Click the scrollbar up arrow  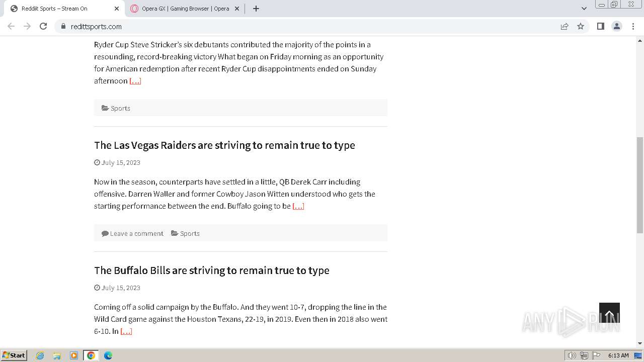click(640, 40)
